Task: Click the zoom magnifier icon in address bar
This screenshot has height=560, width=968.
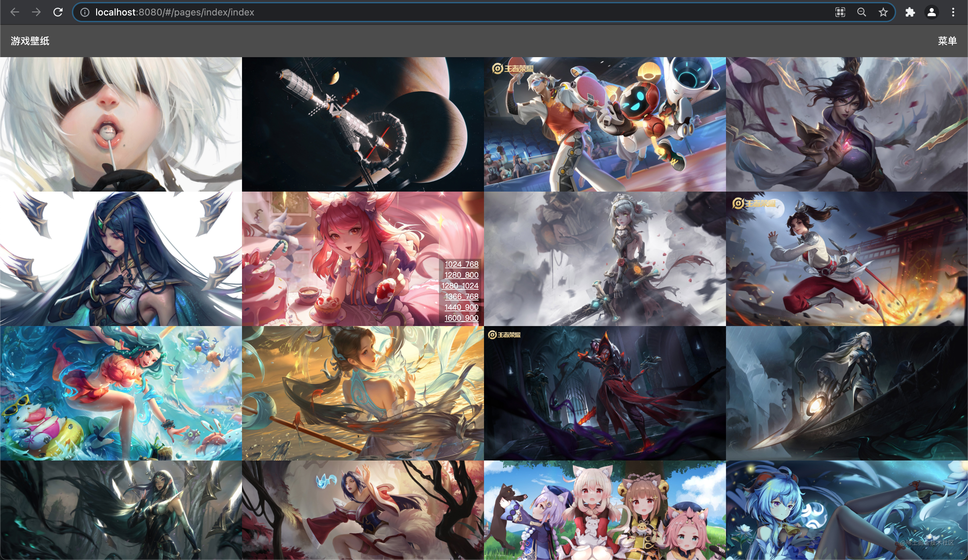Action: click(x=861, y=12)
